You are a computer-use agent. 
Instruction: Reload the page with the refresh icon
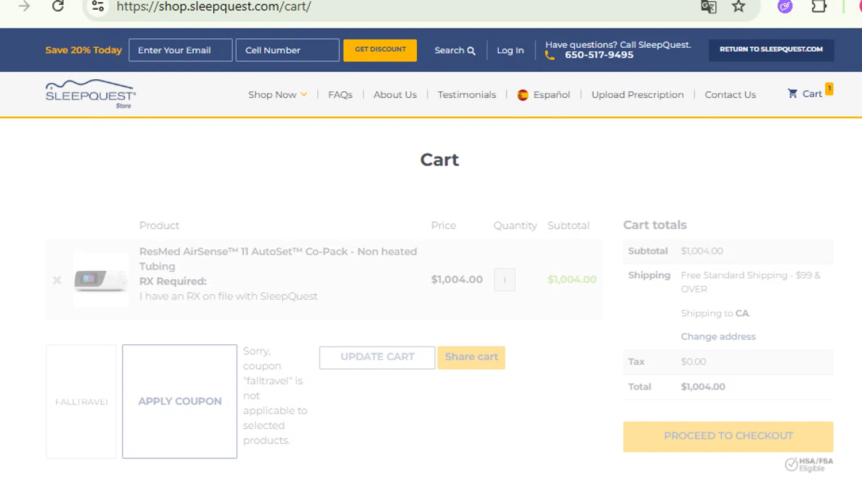click(x=58, y=6)
